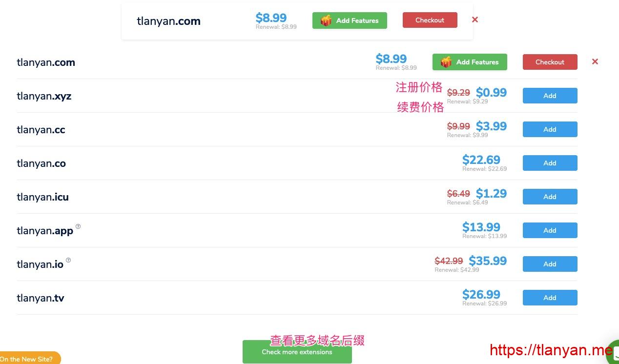Image resolution: width=619 pixels, height=364 pixels.
Task: Dismiss the sticky tlanyan.com cart bar
Action: (475, 20)
